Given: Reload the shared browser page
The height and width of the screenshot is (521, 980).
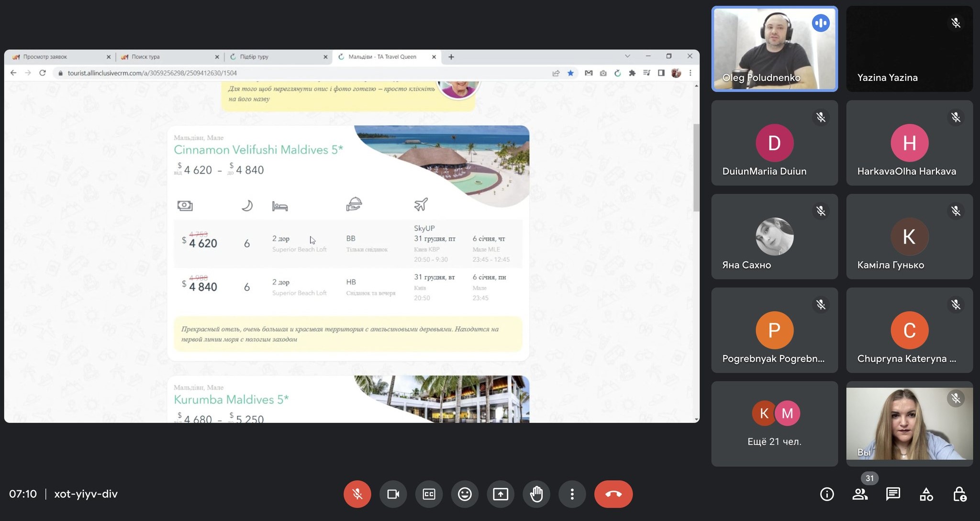Looking at the screenshot, I should [x=43, y=73].
